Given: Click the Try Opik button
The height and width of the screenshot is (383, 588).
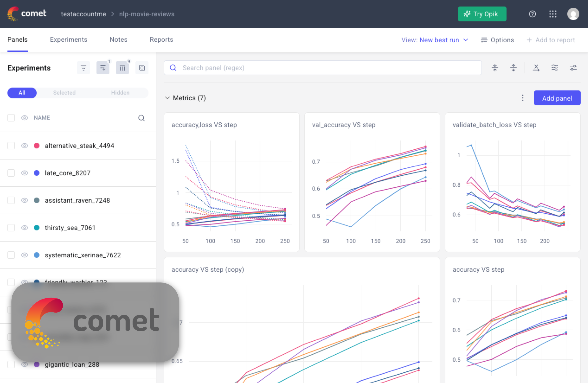Looking at the screenshot, I should pos(482,14).
